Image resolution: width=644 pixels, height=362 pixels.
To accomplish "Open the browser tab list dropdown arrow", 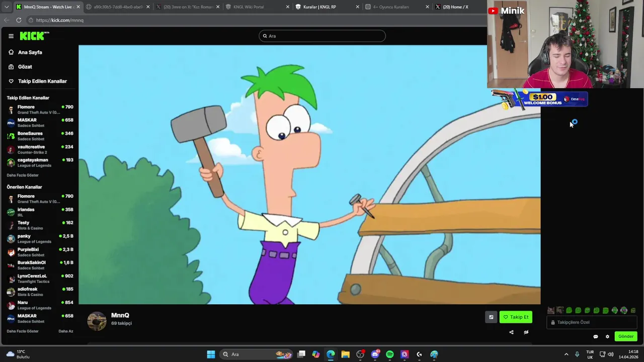I will [7, 7].
